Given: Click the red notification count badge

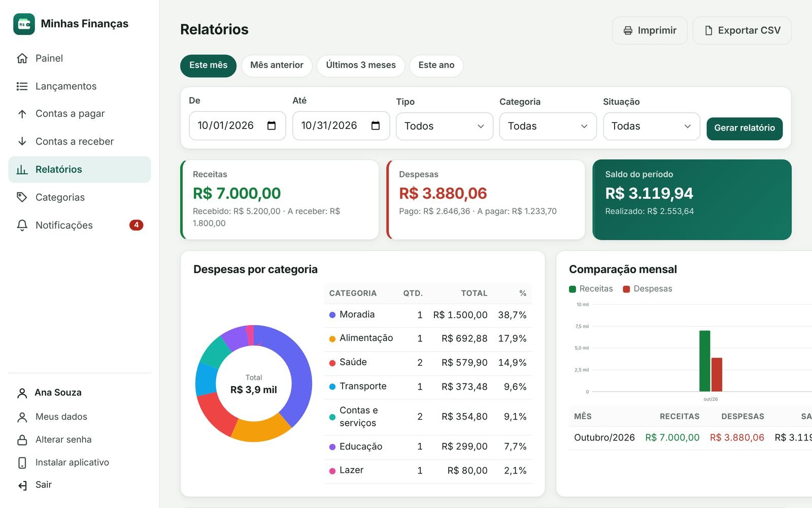Looking at the screenshot, I should [136, 225].
